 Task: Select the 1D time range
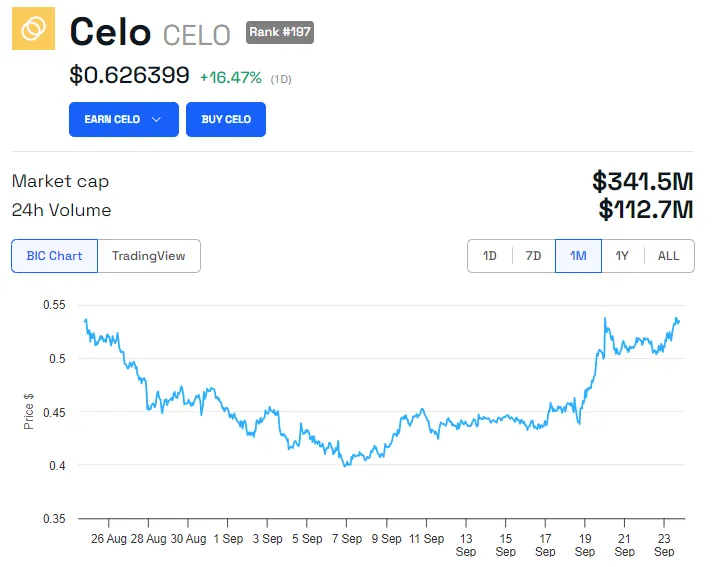tap(490, 256)
